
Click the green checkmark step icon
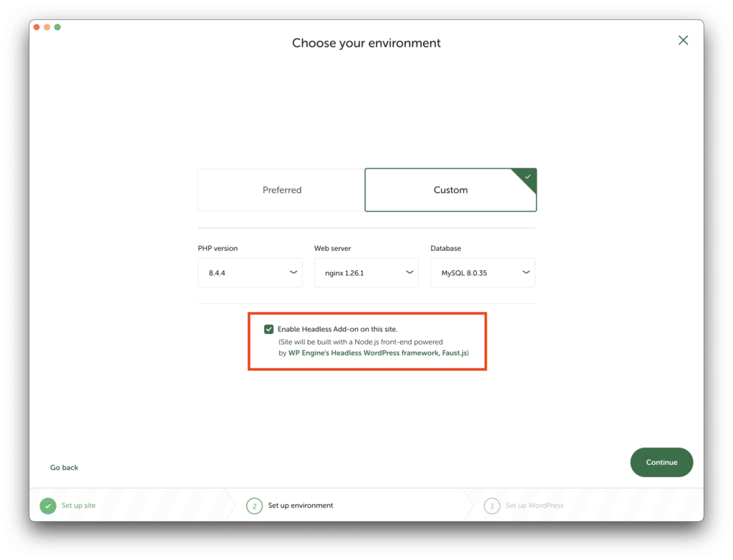pyautogui.click(x=48, y=506)
